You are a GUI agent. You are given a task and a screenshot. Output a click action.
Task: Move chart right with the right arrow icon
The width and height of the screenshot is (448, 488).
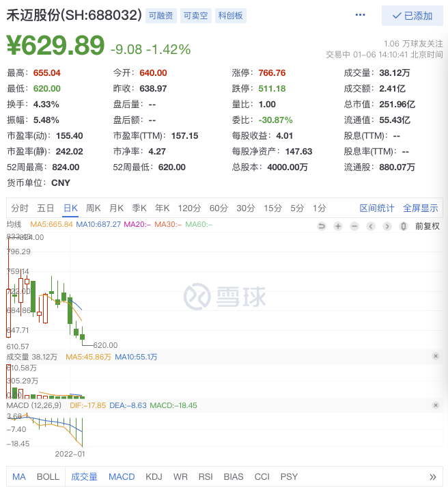[x=387, y=226]
